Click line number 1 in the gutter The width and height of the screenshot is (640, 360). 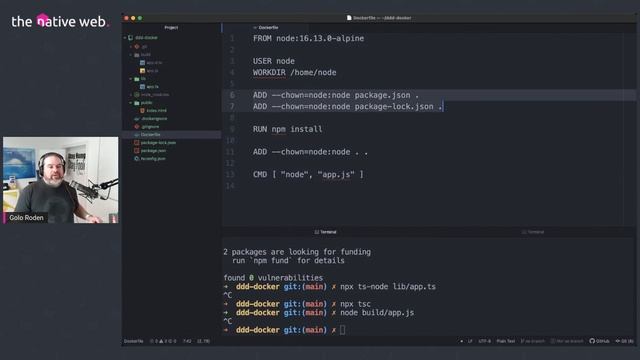point(232,38)
